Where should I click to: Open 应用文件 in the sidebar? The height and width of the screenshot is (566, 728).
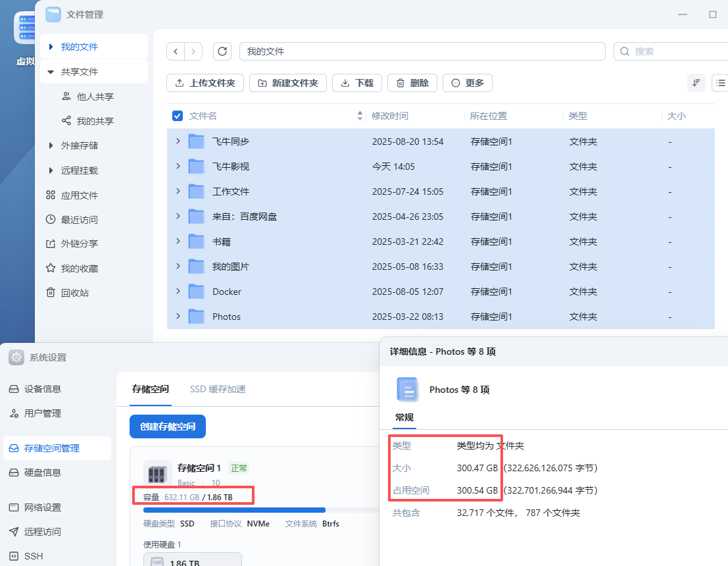[x=72, y=195]
